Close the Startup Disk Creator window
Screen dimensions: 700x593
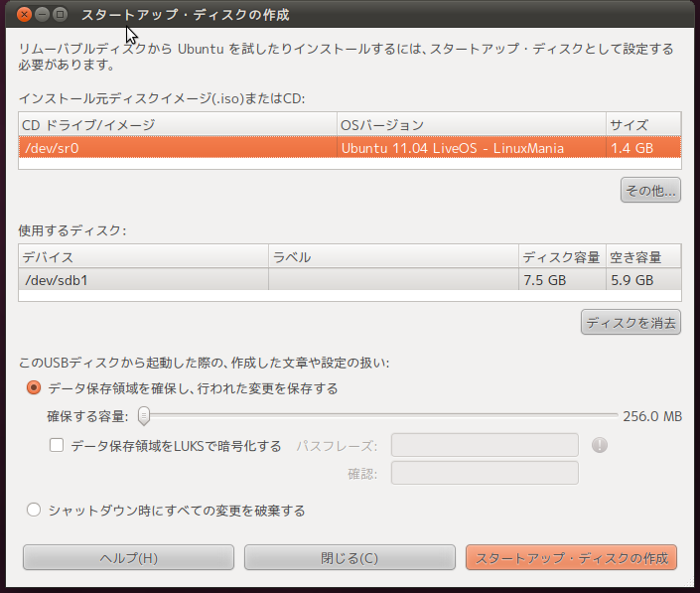click(24, 15)
